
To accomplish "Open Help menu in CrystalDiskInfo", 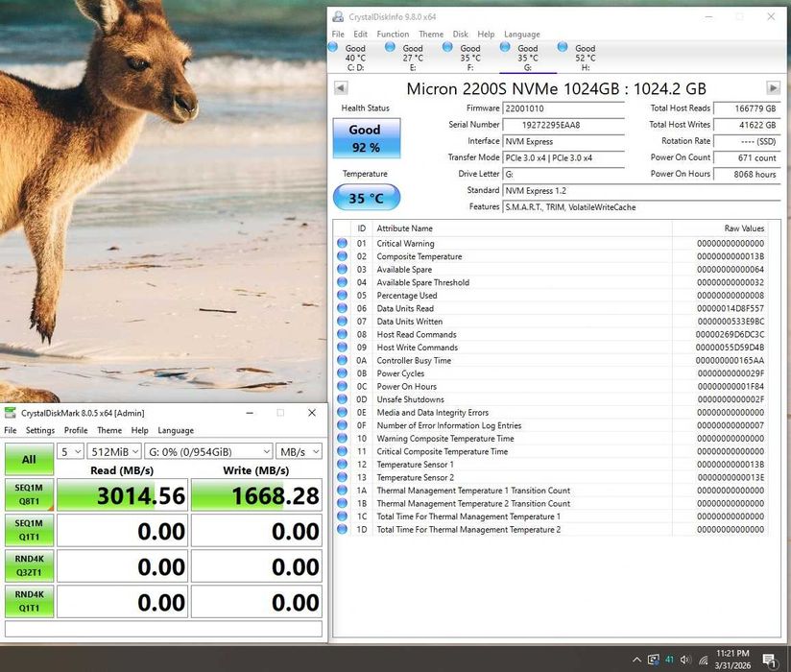I will pyautogui.click(x=486, y=34).
